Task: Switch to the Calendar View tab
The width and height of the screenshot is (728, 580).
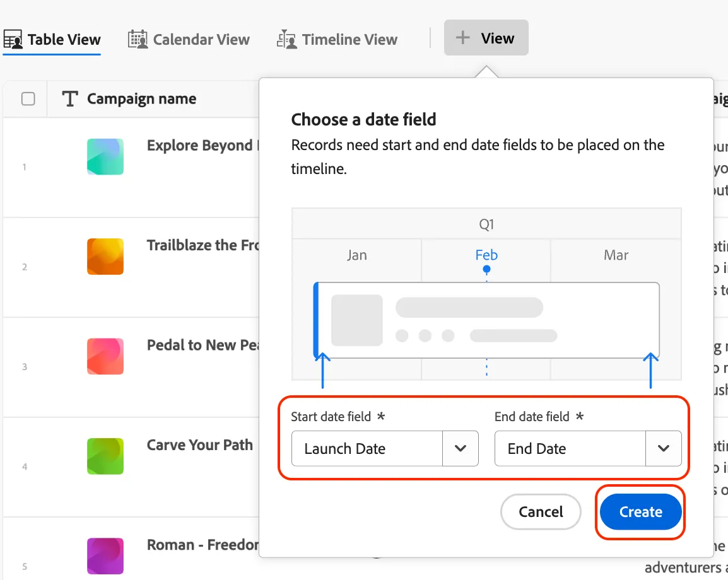Action: pyautogui.click(x=189, y=40)
